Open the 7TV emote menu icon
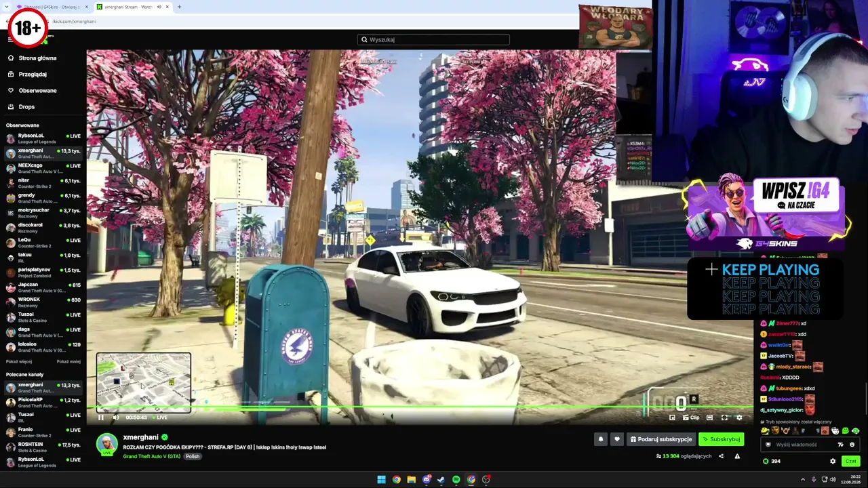This screenshot has height=488, width=868. coord(840,445)
